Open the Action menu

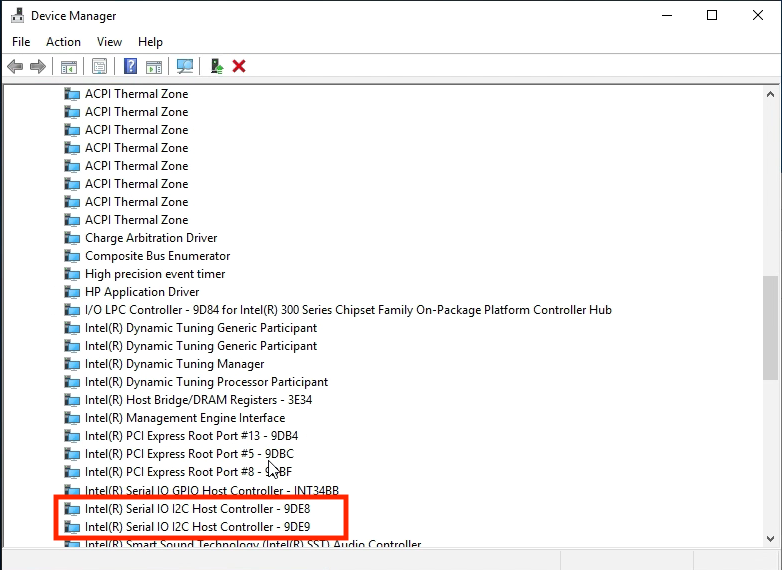coord(63,42)
